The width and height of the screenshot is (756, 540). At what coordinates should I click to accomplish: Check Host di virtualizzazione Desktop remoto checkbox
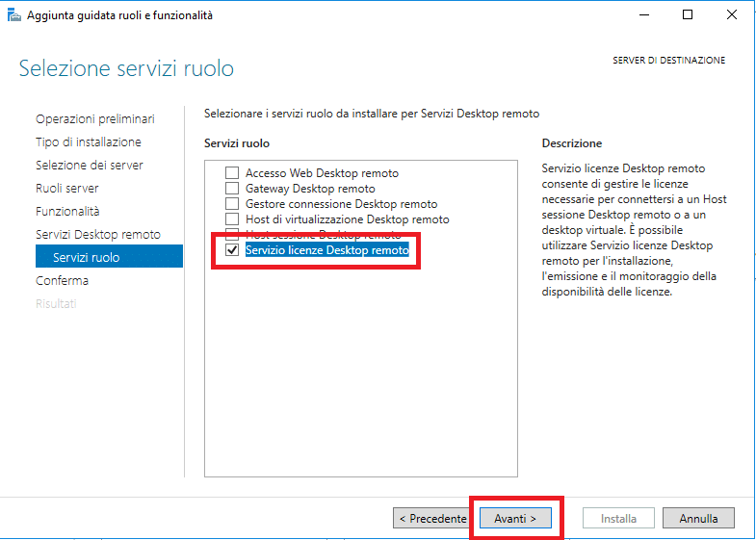click(x=232, y=219)
